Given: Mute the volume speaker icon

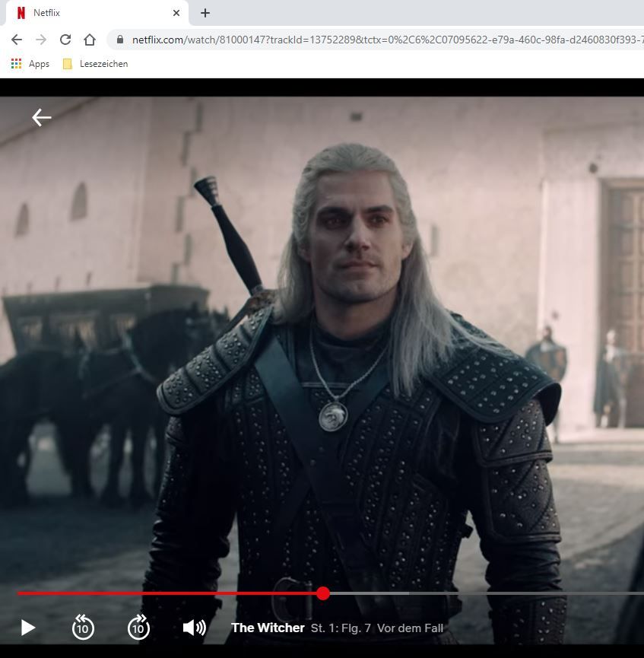Looking at the screenshot, I should pos(194,628).
